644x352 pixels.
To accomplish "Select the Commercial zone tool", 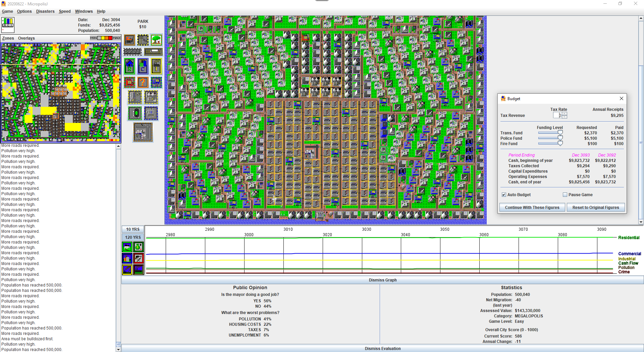I will click(143, 66).
